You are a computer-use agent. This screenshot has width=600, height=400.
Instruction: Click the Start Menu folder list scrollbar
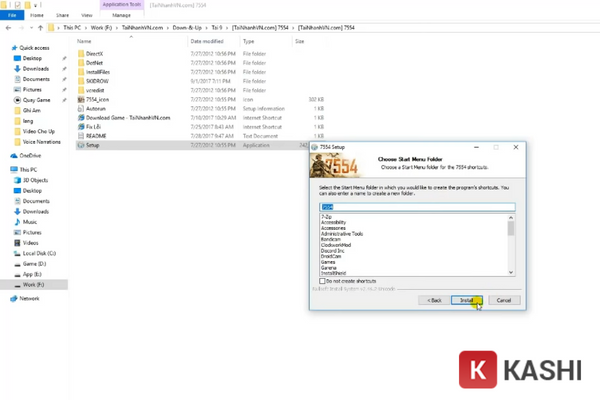coord(511,246)
